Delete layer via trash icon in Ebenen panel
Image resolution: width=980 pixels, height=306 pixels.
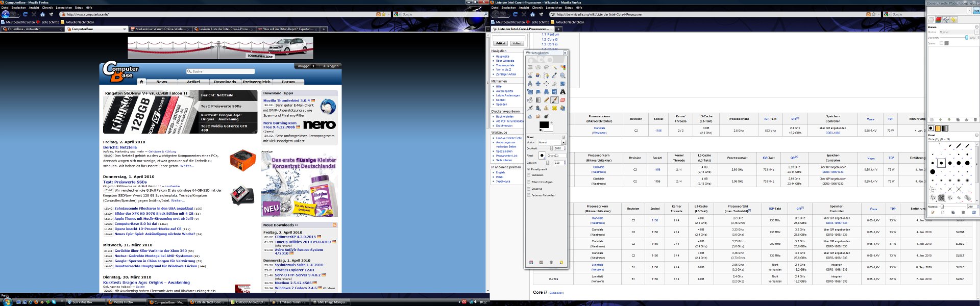point(975,119)
